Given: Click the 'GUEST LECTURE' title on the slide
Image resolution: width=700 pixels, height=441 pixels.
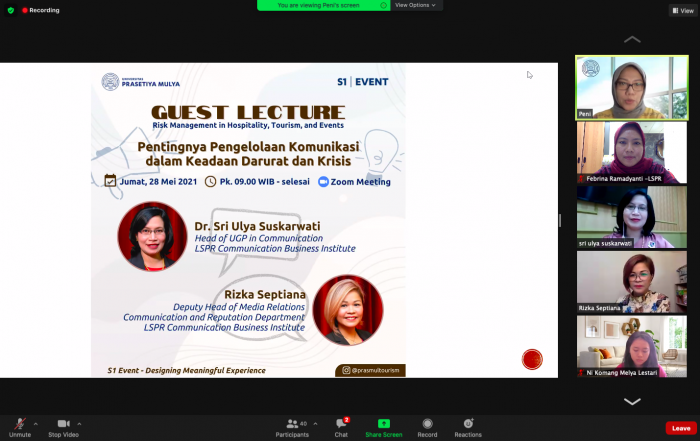Looking at the screenshot, I should [248, 112].
